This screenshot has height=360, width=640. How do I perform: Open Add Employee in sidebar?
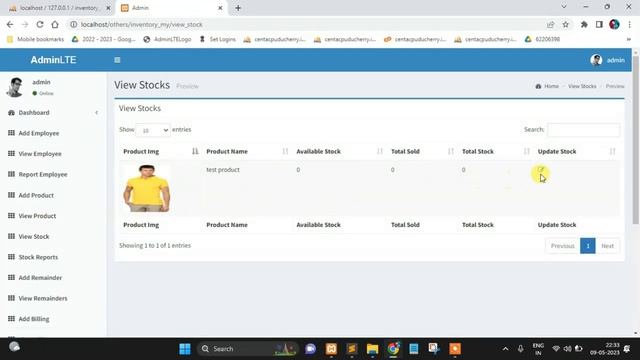click(x=39, y=133)
